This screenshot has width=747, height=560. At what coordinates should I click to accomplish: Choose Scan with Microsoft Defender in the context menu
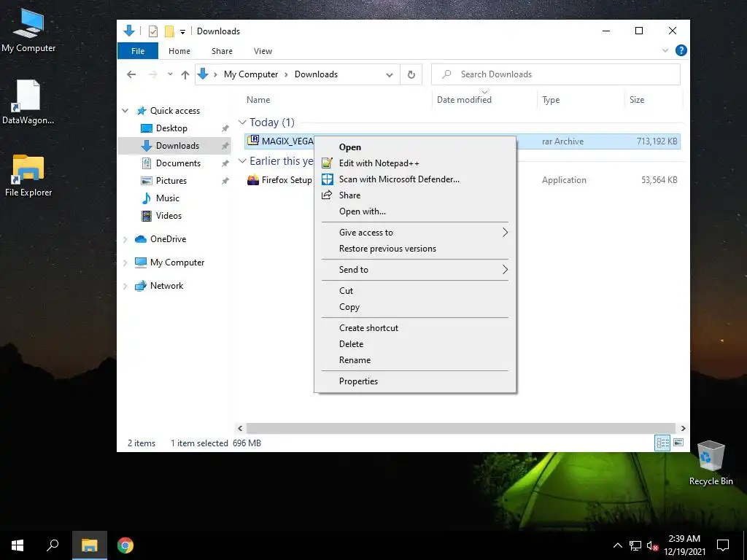coord(415,179)
